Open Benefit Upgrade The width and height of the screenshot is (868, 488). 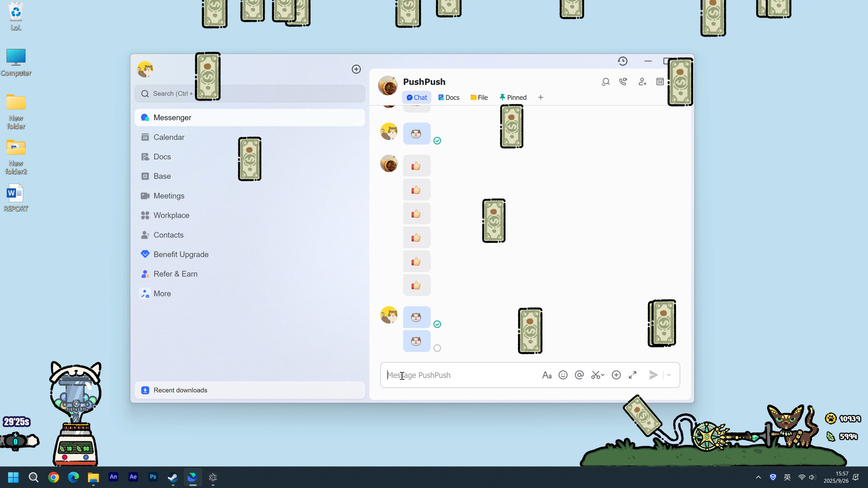click(181, 254)
